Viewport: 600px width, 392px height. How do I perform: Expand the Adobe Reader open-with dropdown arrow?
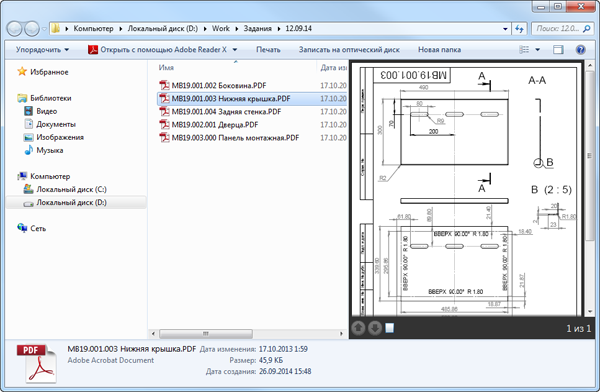pyautogui.click(x=235, y=49)
